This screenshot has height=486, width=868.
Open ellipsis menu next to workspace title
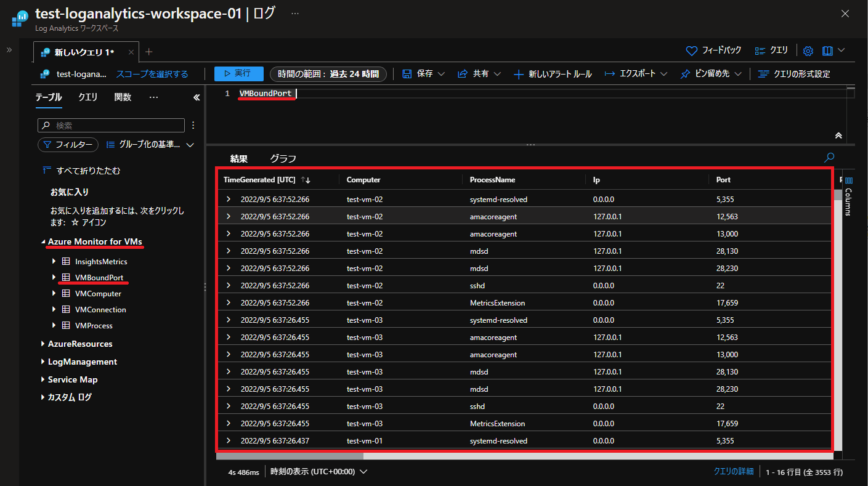point(295,13)
